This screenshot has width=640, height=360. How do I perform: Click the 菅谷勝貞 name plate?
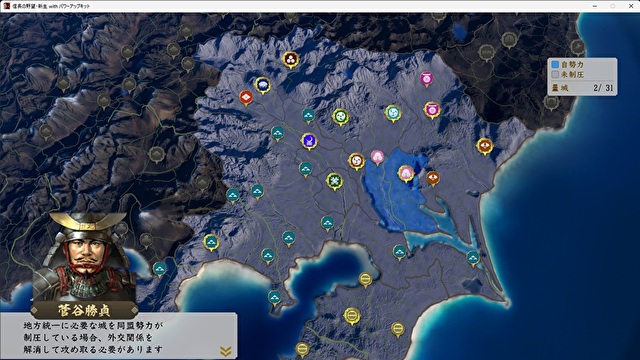(x=84, y=310)
